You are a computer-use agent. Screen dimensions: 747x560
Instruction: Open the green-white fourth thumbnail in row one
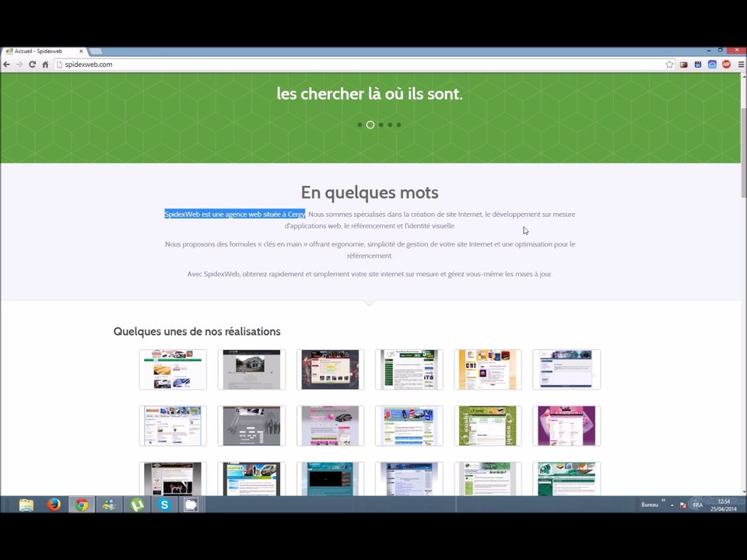[x=409, y=369]
